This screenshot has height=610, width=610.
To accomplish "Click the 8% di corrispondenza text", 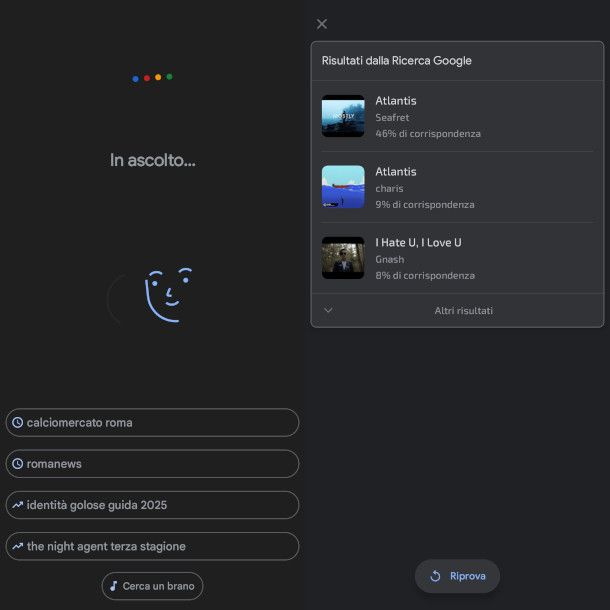I will click(425, 275).
